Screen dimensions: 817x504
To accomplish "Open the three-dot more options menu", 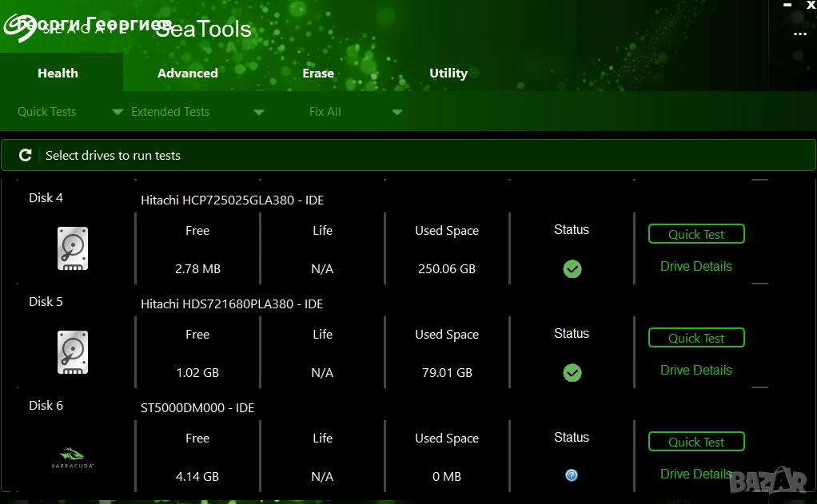I will point(799,34).
